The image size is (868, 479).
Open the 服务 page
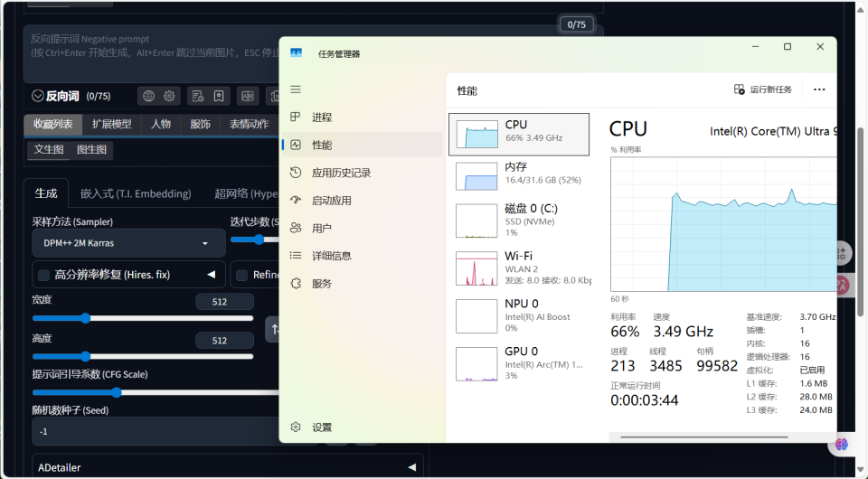(362, 283)
